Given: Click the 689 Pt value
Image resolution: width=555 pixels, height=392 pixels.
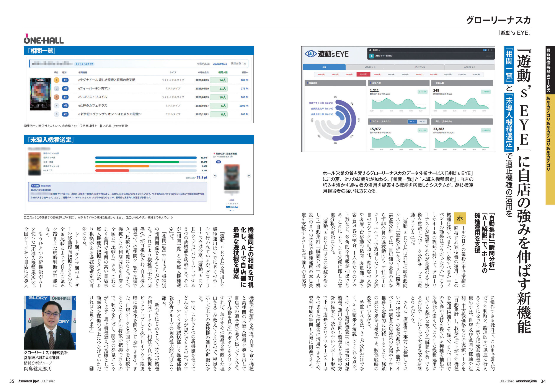Looking at the screenshot, I should (244, 80).
